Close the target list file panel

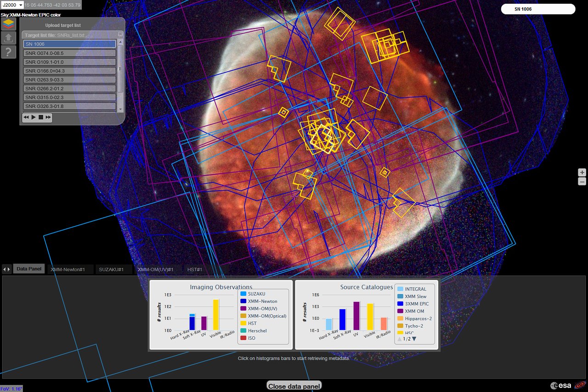(x=120, y=34)
